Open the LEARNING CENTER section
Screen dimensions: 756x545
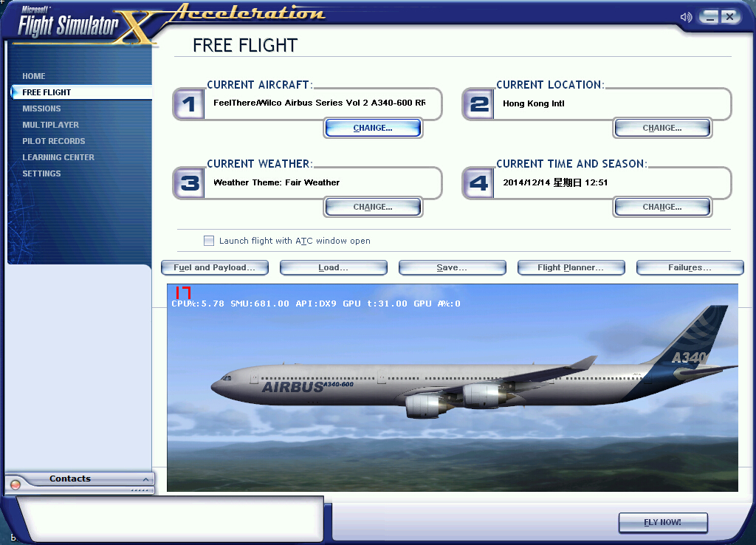coord(58,157)
